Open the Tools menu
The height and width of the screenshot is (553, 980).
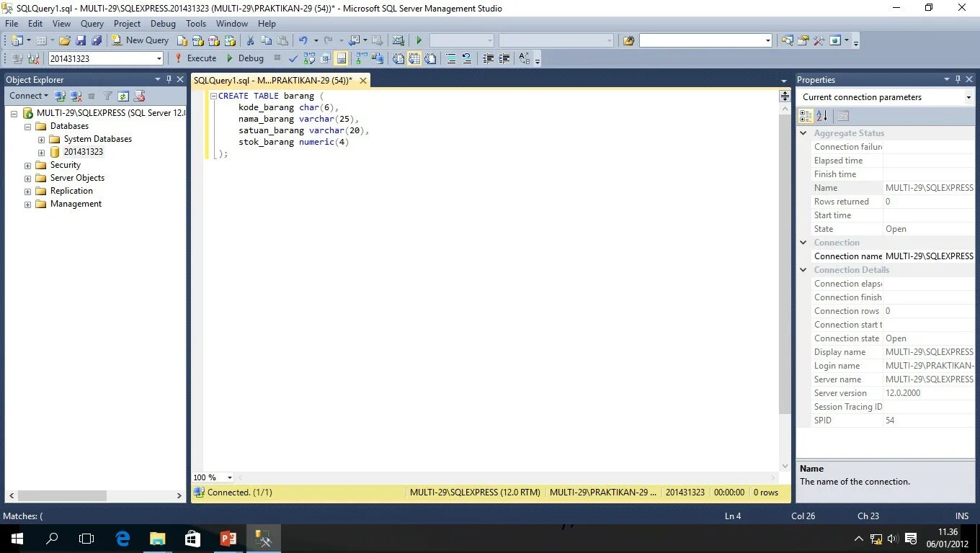pyautogui.click(x=196, y=24)
